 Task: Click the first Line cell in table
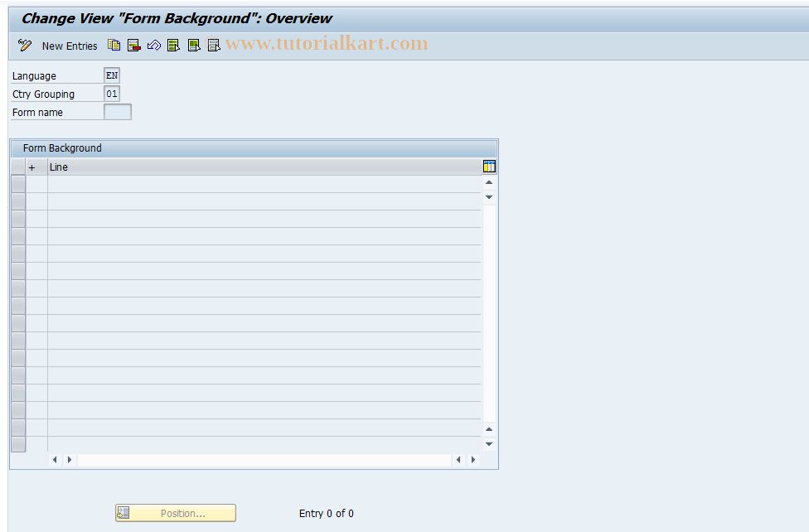(x=264, y=184)
